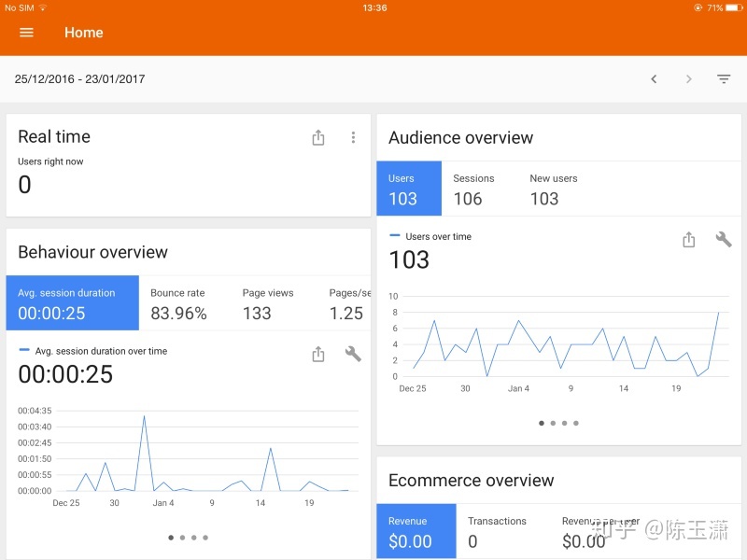Tap the 00:04:35 axis label
Image resolution: width=747 pixels, height=560 pixels.
pos(35,411)
